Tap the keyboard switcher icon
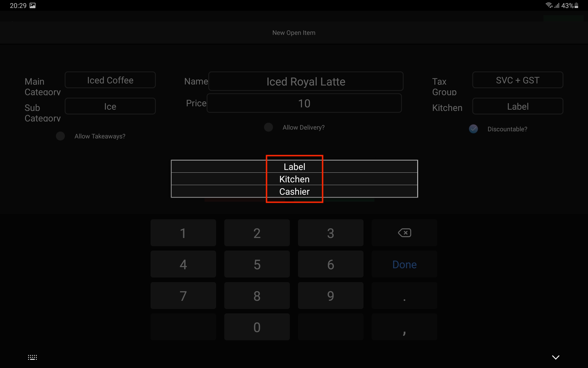588x368 pixels. [32, 357]
